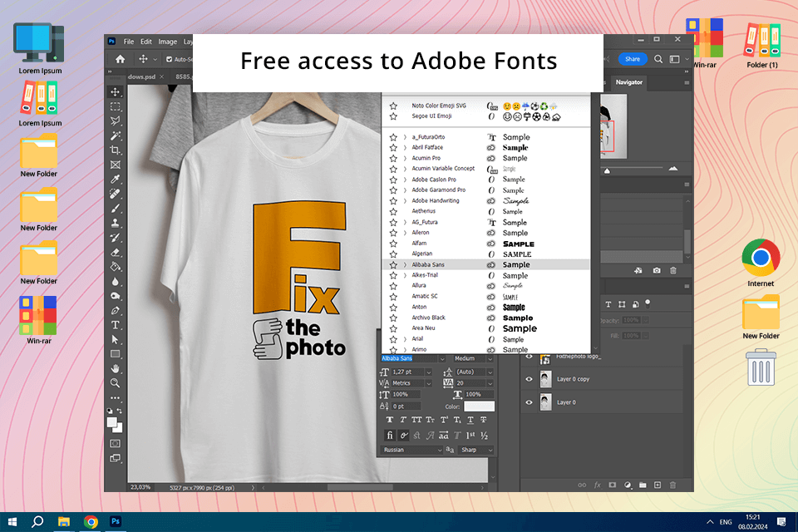Toggle Faux Bold text style
The image size is (798, 532).
tap(389, 420)
